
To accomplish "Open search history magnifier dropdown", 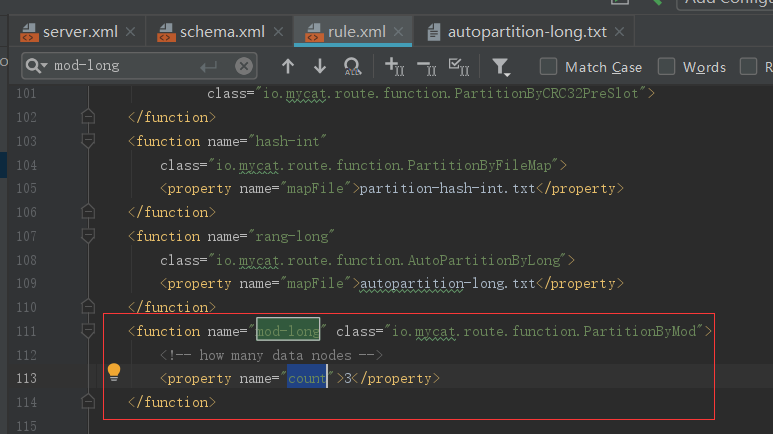I will (x=37, y=67).
